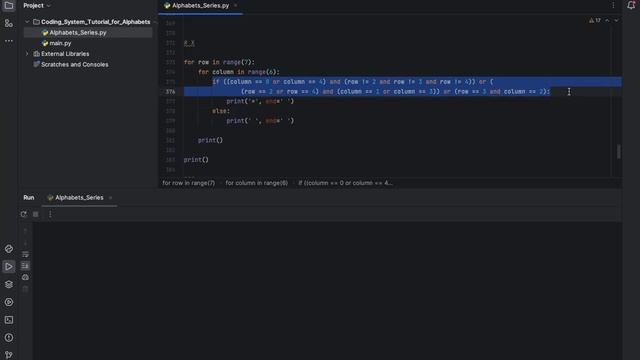Click breadcrumb 'for column in range(6)'

(257, 183)
